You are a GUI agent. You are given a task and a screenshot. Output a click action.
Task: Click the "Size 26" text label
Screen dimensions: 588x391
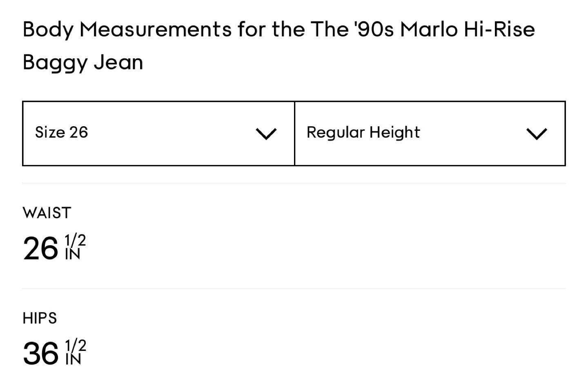point(61,132)
